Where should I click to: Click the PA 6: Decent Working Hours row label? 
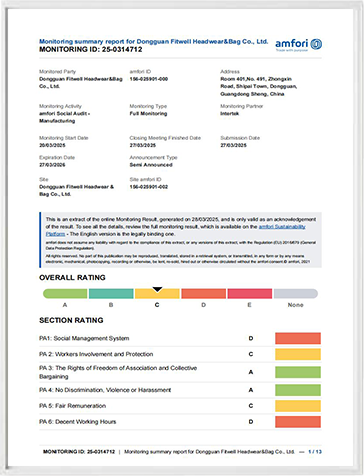[78, 422]
